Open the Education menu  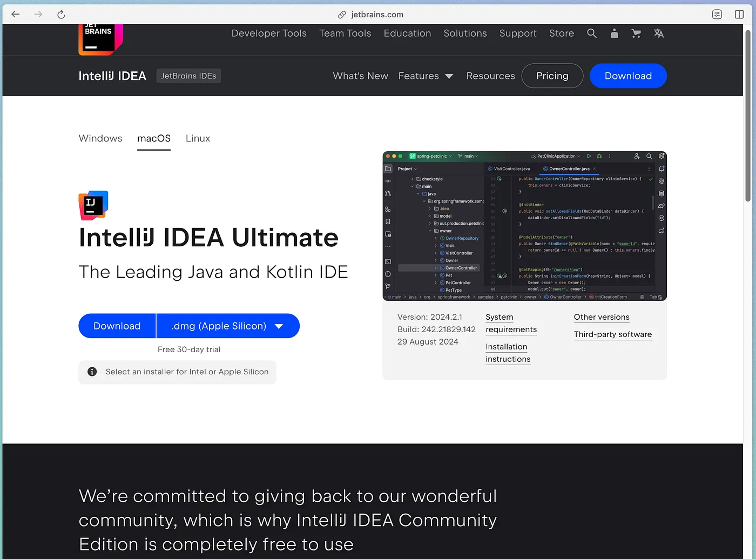407,33
